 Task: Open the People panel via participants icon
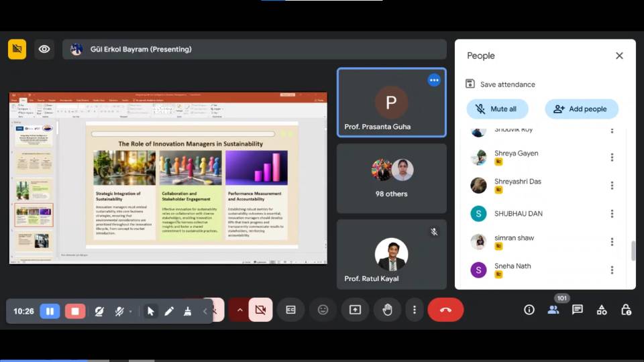(x=553, y=310)
